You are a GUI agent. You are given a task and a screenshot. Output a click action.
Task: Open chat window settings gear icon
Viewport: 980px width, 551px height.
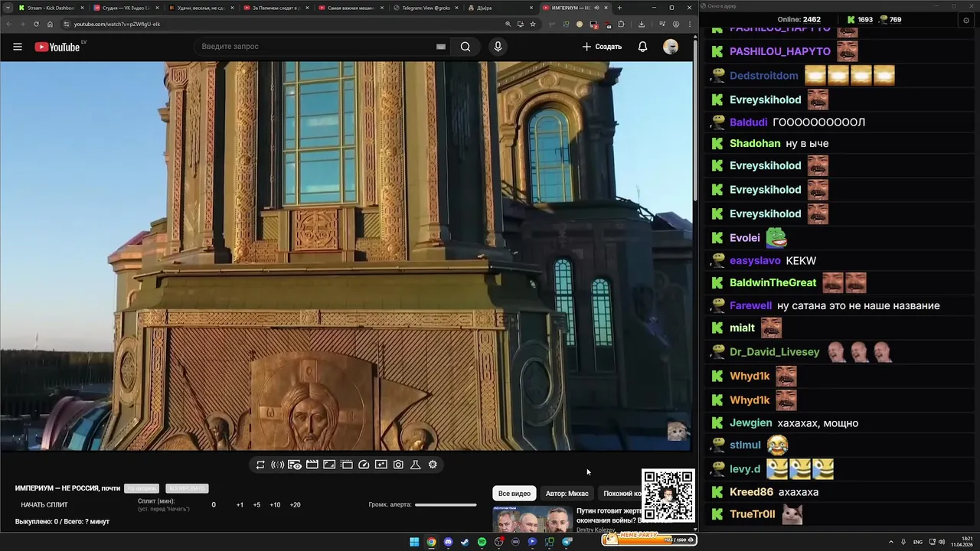point(966,20)
